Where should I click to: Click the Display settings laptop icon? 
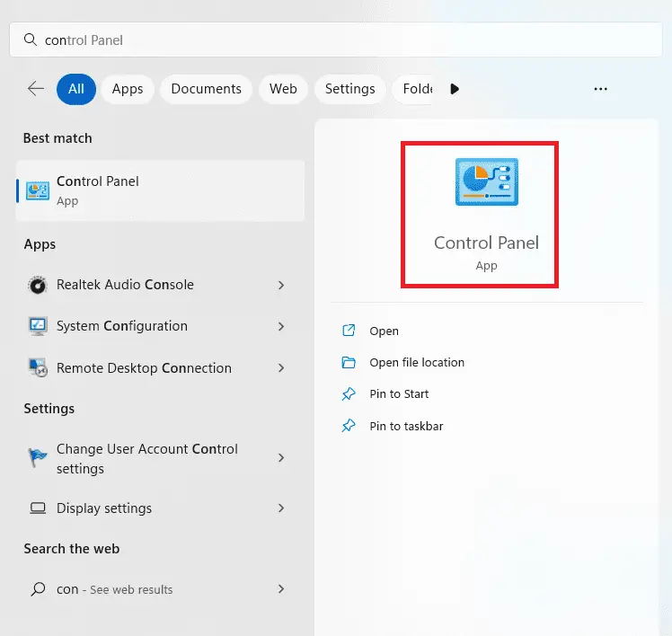38,508
